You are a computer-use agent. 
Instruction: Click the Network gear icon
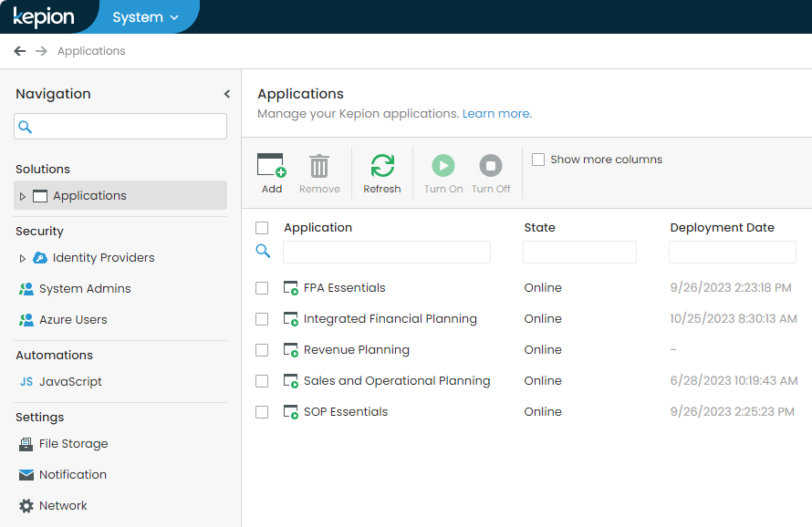26,506
